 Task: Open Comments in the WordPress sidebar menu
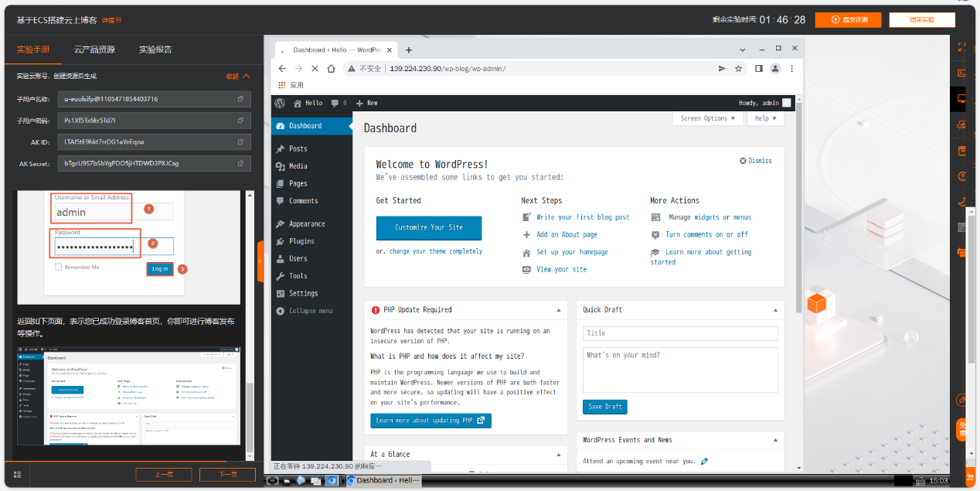(312, 201)
